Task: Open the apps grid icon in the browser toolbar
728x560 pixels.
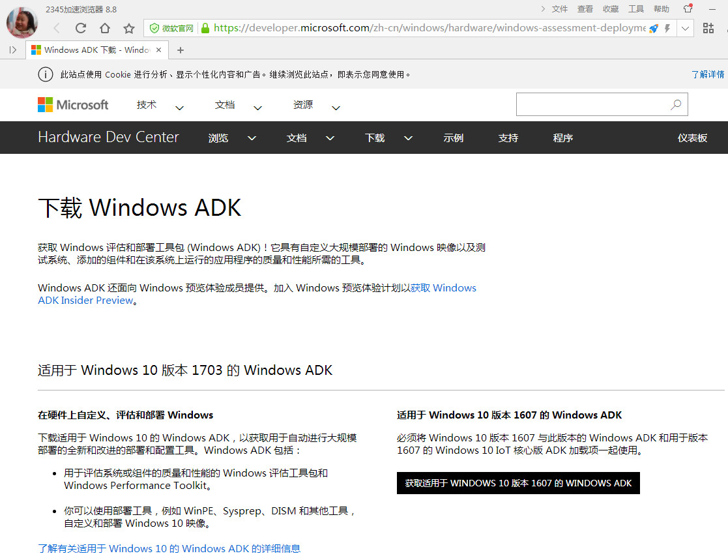Action: [708, 28]
